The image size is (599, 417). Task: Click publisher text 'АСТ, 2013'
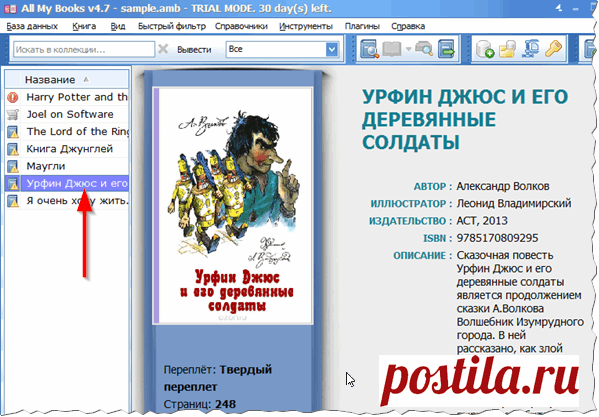pos(482,221)
